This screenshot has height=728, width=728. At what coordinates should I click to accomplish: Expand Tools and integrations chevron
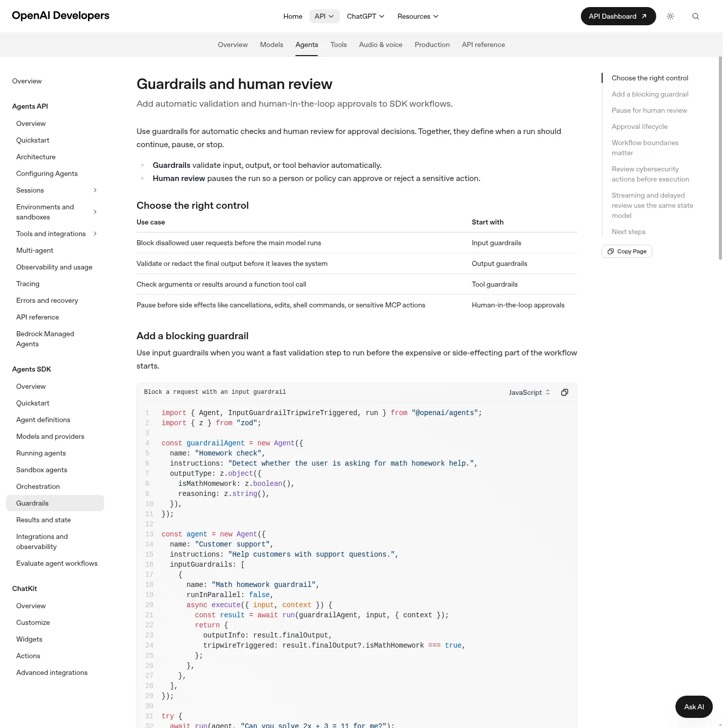coord(95,234)
